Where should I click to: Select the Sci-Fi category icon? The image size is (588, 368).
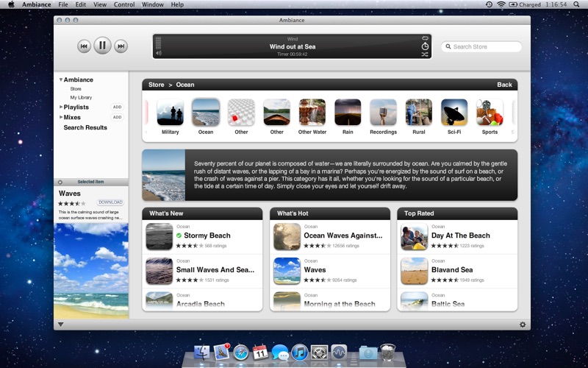[454, 113]
